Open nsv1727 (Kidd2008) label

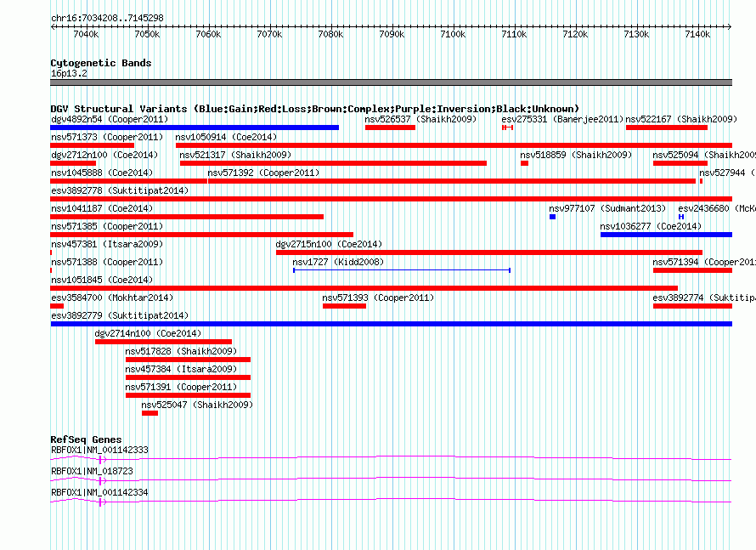pos(338,262)
